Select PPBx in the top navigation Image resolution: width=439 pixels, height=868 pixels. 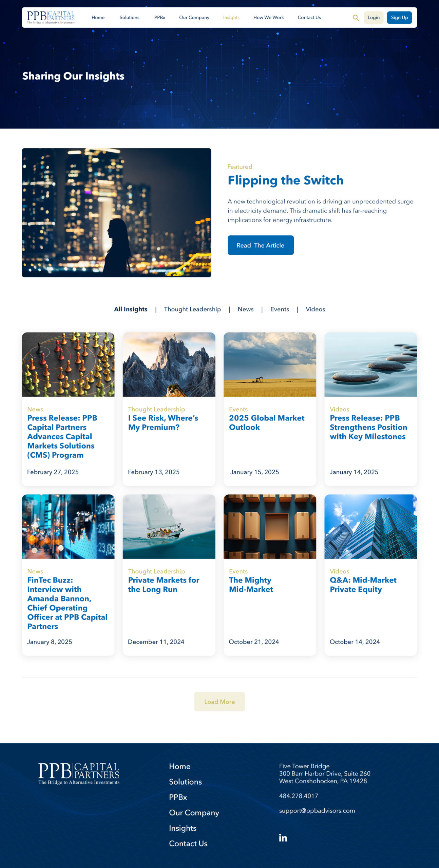coord(159,18)
